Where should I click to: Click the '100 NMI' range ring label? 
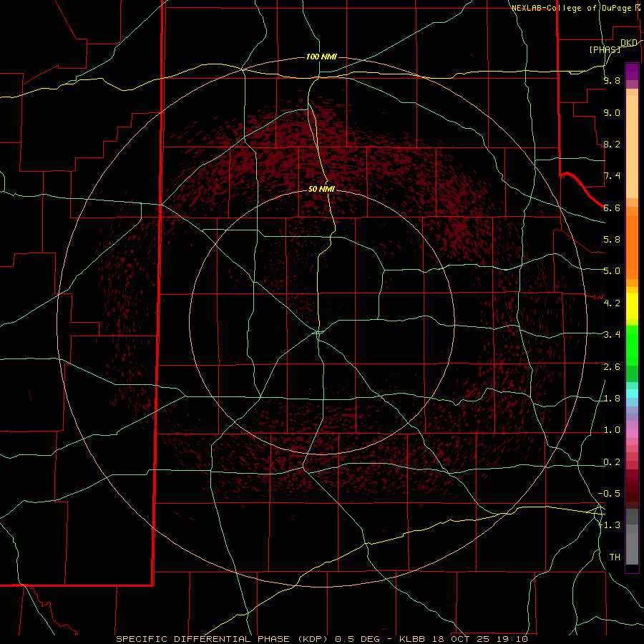tap(321, 57)
